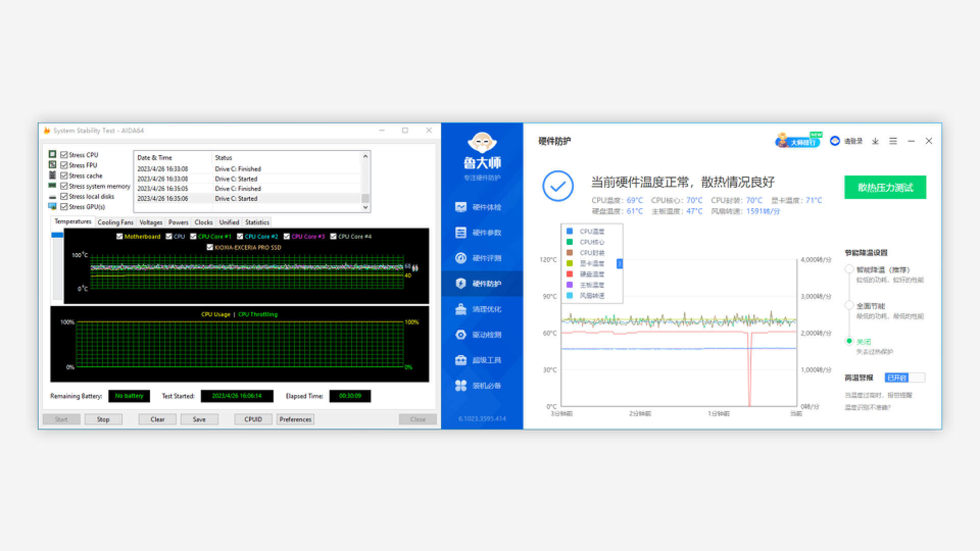Click the 硬盘温度 red legend swatch
This screenshot has height=551, width=980.
pos(570,274)
